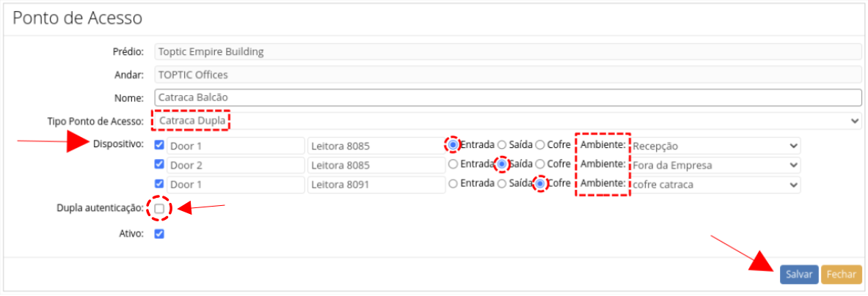The image size is (868, 296).
Task: Click the Prédio field Toptic Empire Building
Action: click(x=506, y=52)
